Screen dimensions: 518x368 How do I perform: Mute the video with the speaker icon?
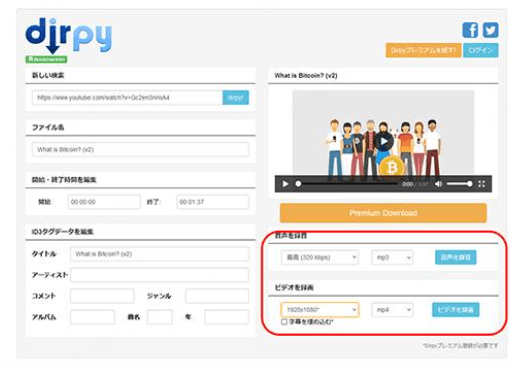(x=438, y=184)
